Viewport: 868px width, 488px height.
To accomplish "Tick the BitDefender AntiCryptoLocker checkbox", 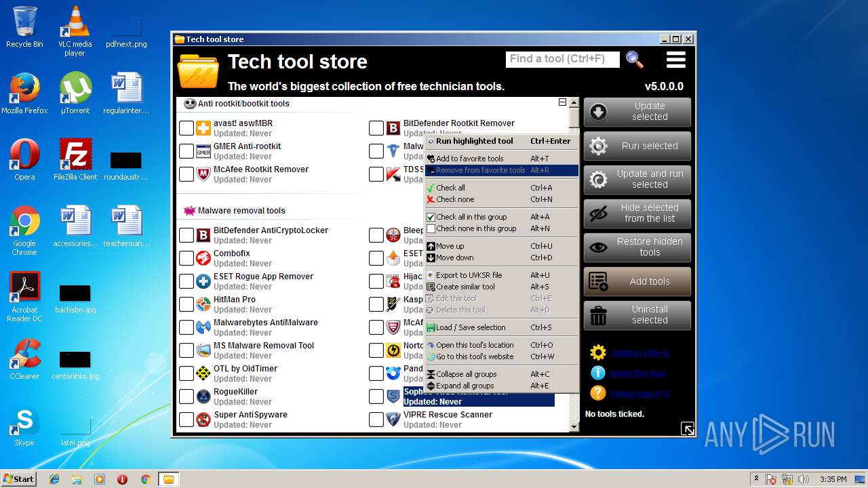I will [x=186, y=235].
